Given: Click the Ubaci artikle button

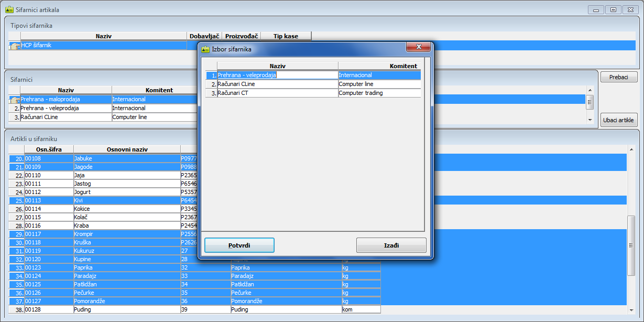Looking at the screenshot, I should (x=619, y=120).
